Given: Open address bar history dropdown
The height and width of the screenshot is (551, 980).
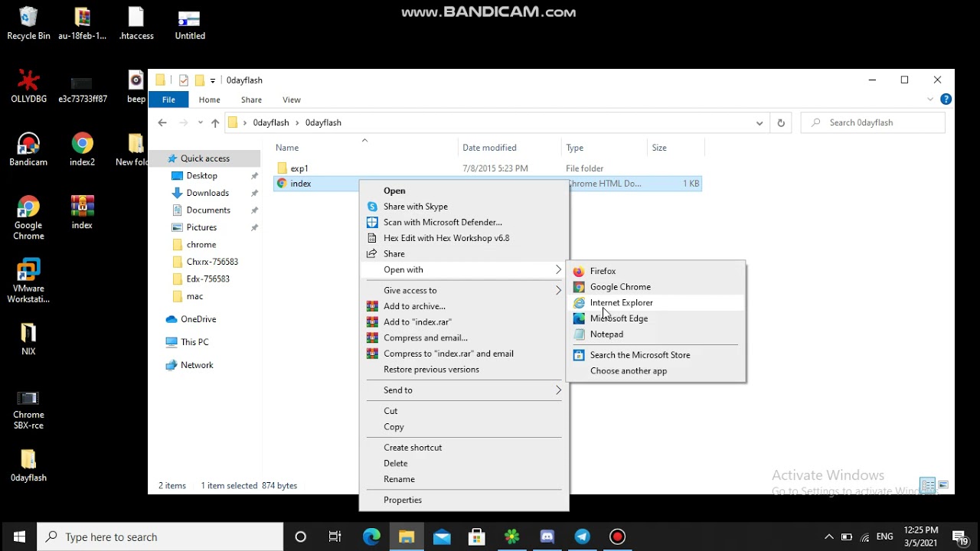Looking at the screenshot, I should click(759, 122).
